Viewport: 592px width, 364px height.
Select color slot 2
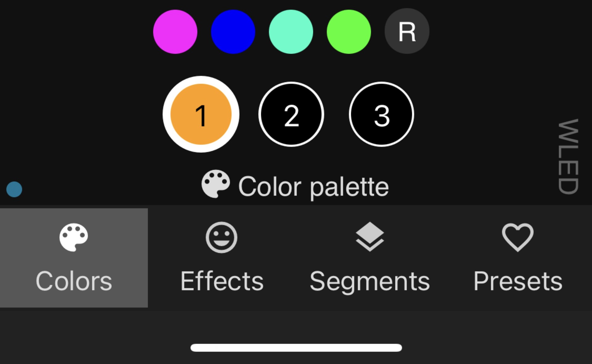tap(291, 114)
